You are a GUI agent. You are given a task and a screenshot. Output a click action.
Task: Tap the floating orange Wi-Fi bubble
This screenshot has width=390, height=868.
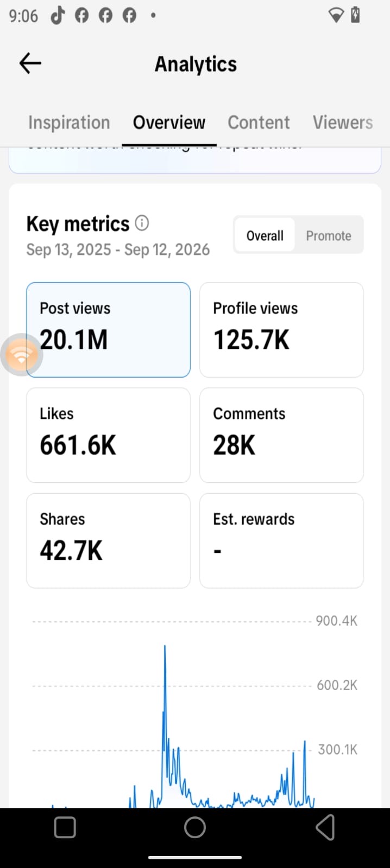(x=21, y=355)
